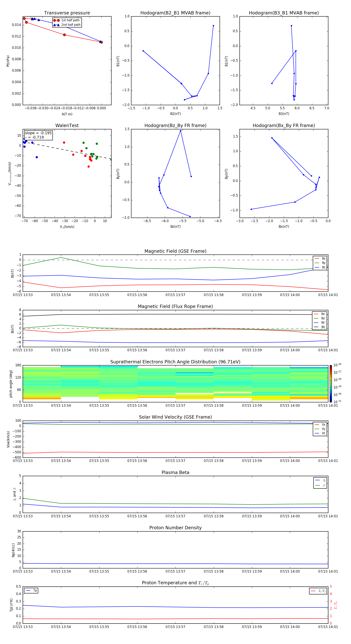Screen dimensions: 351x644
Task: Select the "Proton Temperature and Te/Tp" title
Action: click(175, 583)
